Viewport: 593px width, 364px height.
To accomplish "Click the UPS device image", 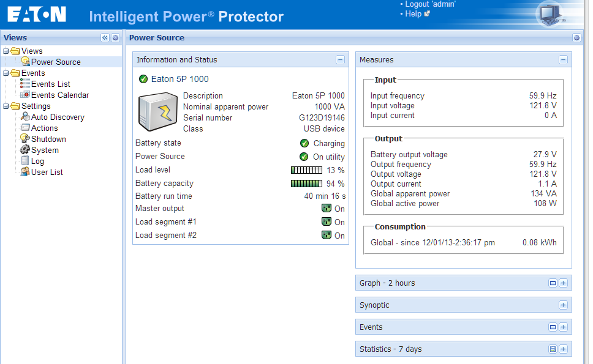I will 158,112.
